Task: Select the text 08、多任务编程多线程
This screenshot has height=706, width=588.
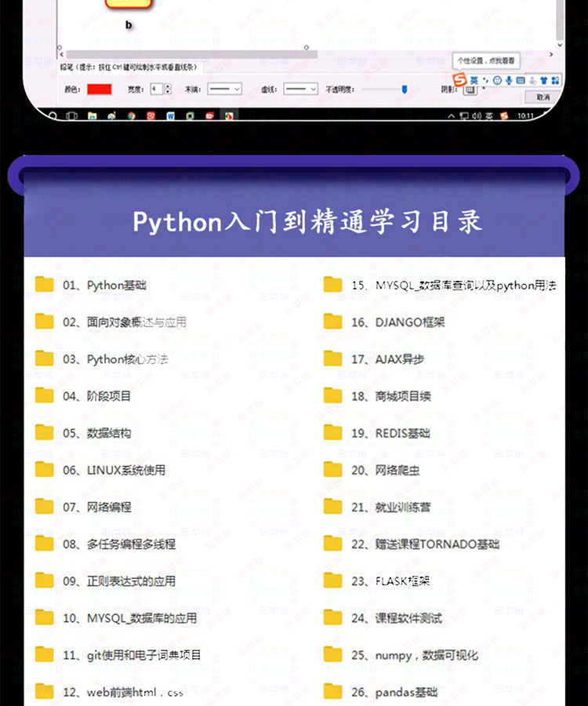Action: [119, 544]
